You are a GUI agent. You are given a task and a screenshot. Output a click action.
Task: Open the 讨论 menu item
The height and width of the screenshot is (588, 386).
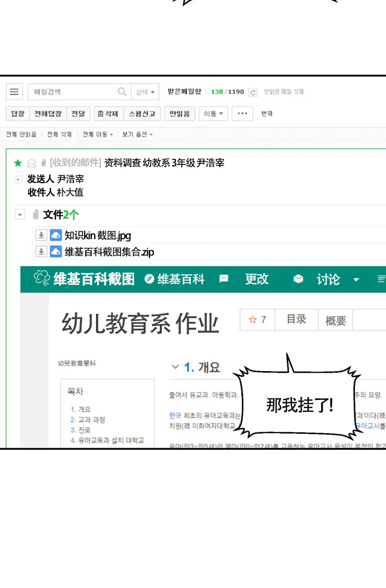pyautogui.click(x=328, y=280)
